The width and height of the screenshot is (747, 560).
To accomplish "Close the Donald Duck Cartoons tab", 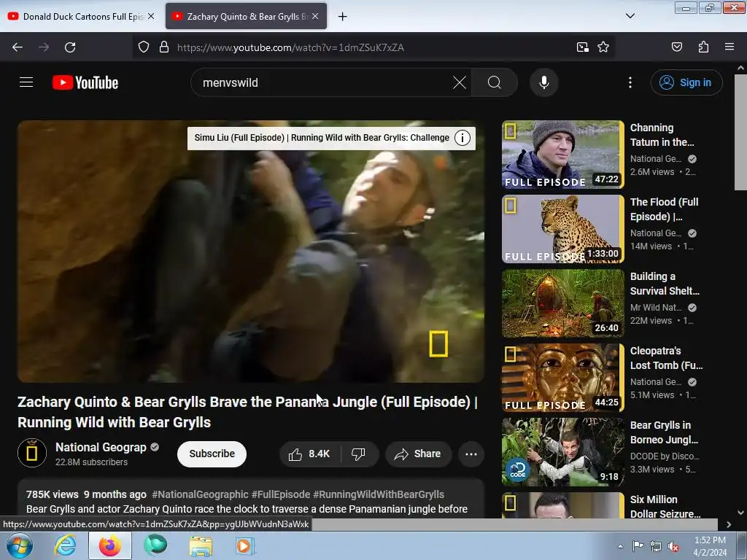I will pyautogui.click(x=150, y=16).
